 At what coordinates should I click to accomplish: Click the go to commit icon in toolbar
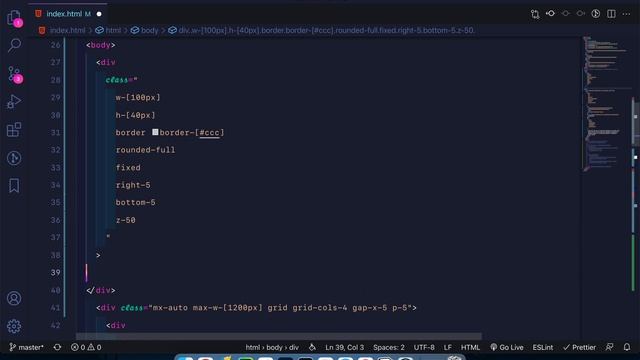click(550, 13)
